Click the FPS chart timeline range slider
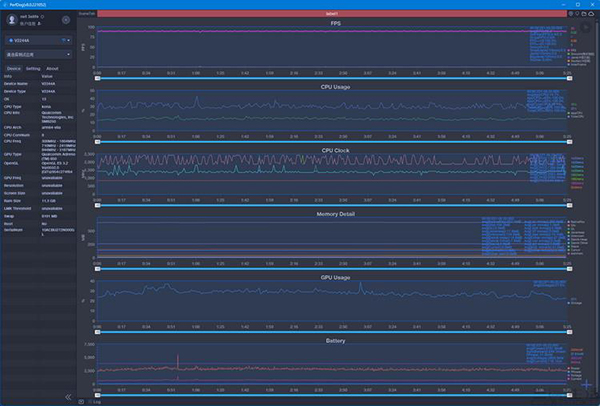600x406 pixels. click(330, 77)
